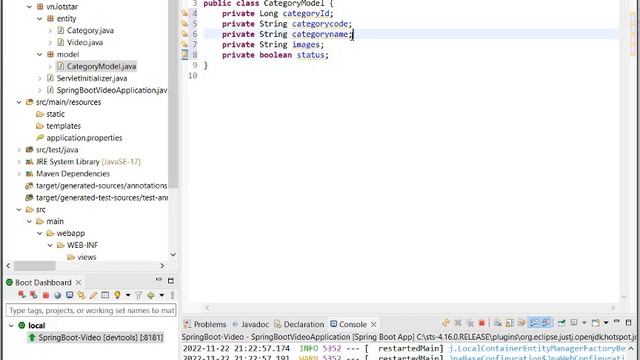Select the Console tab
The width and height of the screenshot is (640, 360).
tap(348, 324)
